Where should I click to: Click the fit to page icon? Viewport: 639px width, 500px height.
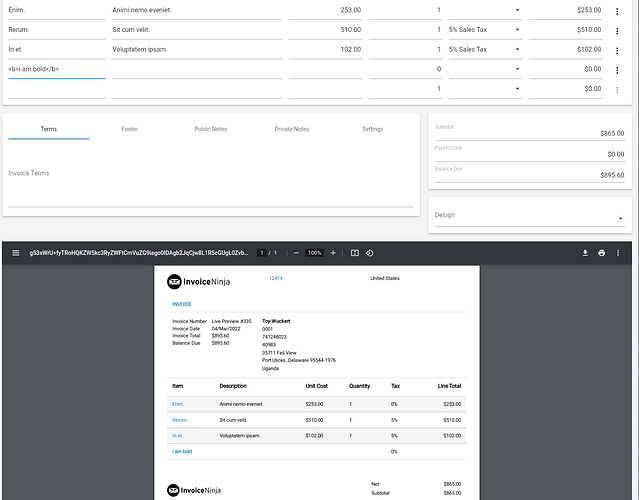pos(355,253)
